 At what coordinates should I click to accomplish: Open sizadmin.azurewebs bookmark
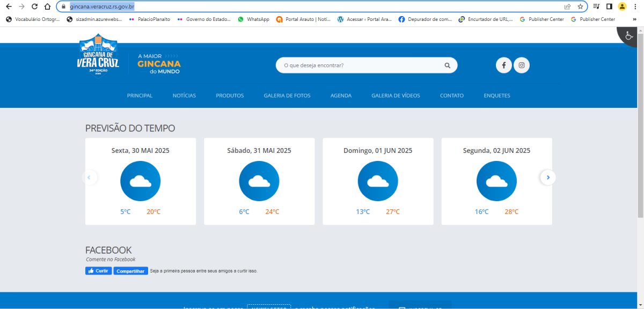pos(94,19)
